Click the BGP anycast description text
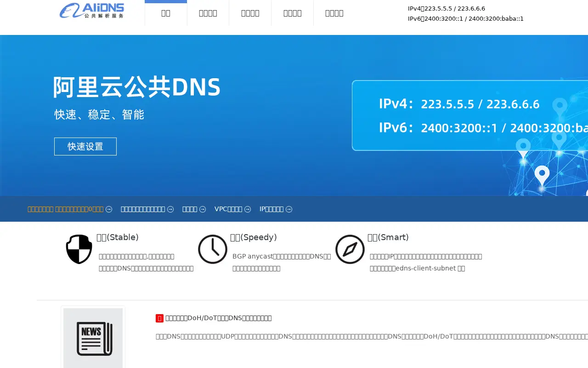The height and width of the screenshot is (368, 588). [x=282, y=262]
